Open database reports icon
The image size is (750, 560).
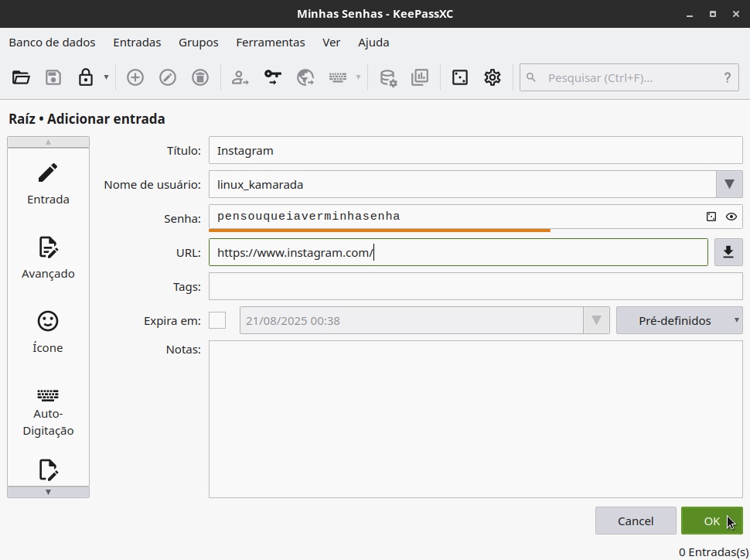point(420,77)
